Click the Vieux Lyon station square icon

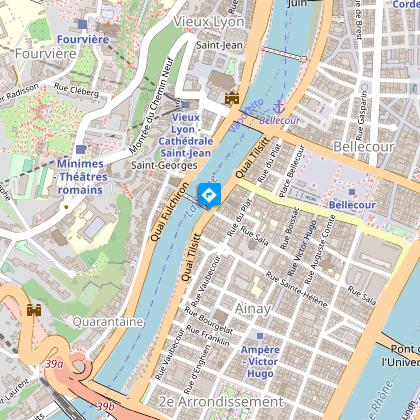coord(186,105)
